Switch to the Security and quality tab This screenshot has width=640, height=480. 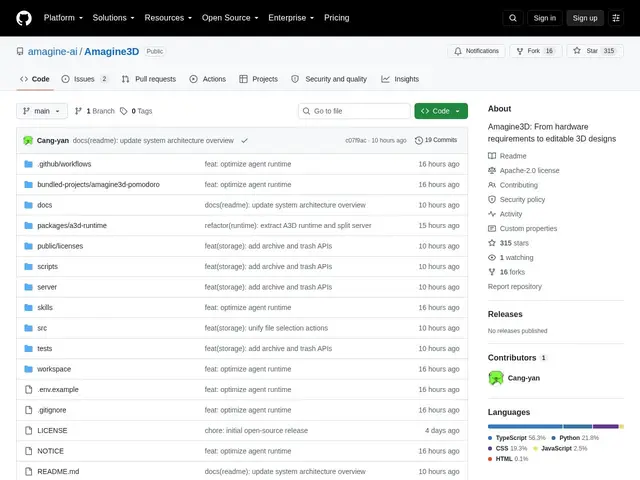pos(329,79)
